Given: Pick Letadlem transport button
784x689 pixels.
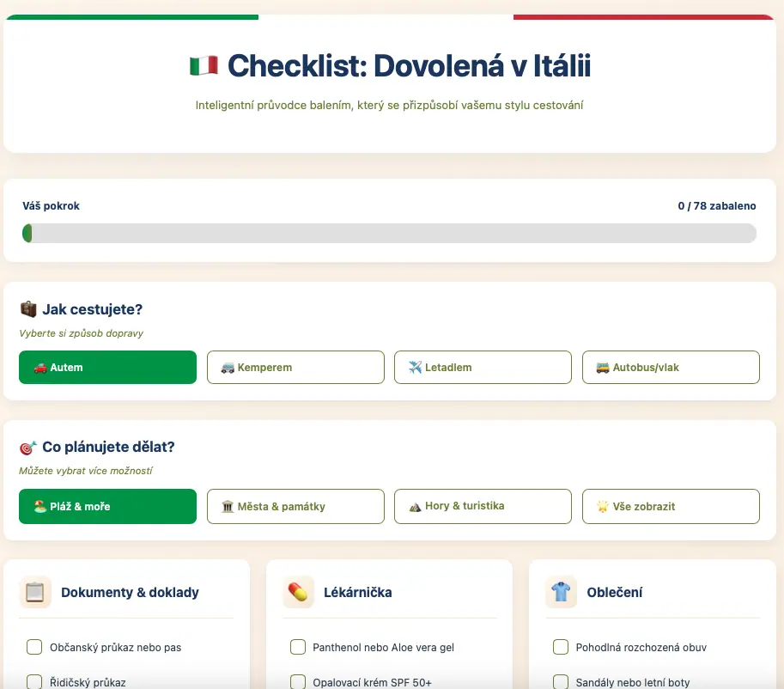Looking at the screenshot, I should 483,368.
